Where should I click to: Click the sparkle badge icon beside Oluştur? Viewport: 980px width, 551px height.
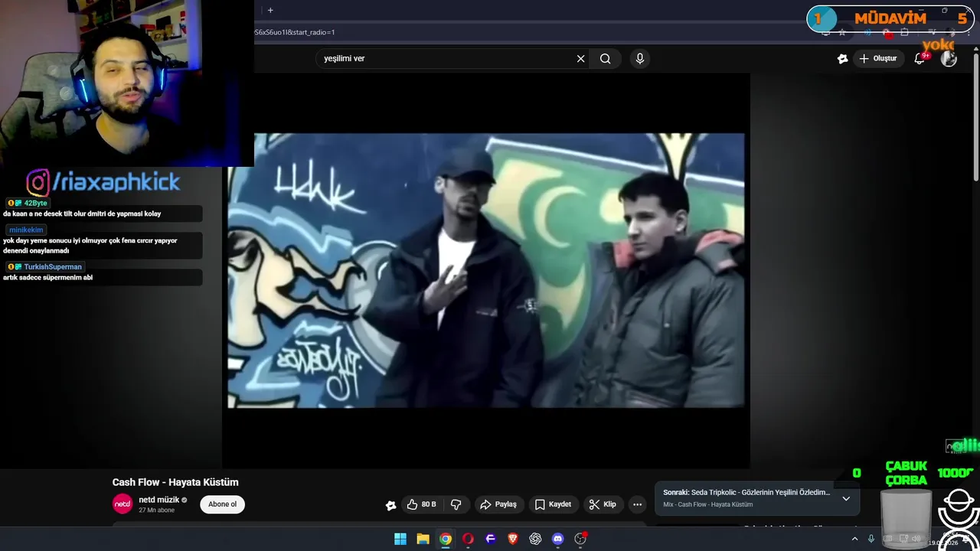point(842,59)
